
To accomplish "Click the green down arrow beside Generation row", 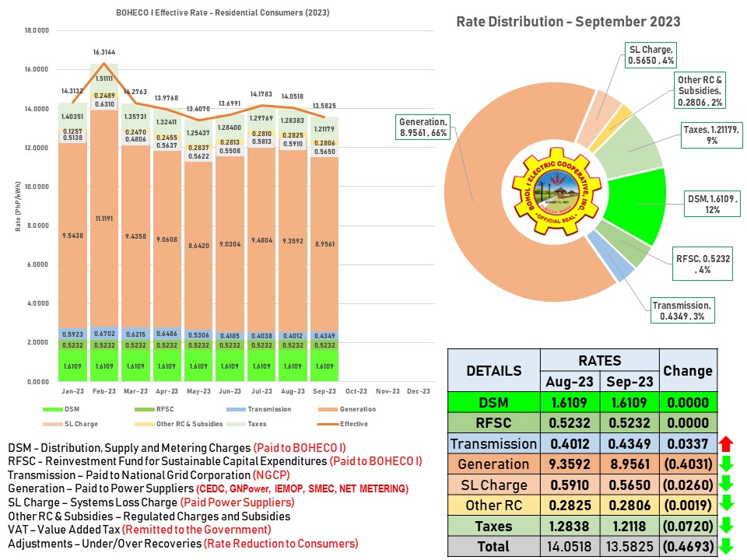I will (727, 465).
